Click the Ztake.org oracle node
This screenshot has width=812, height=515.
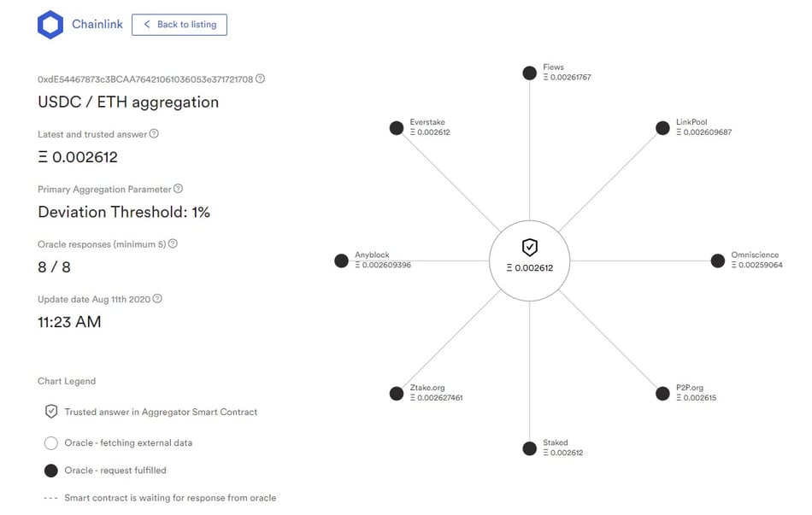[396, 393]
